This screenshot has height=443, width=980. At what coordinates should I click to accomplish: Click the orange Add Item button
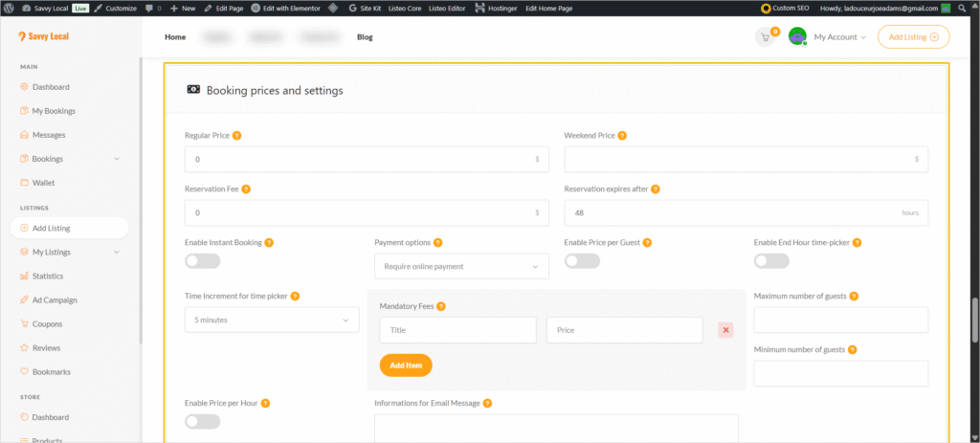[x=406, y=365]
